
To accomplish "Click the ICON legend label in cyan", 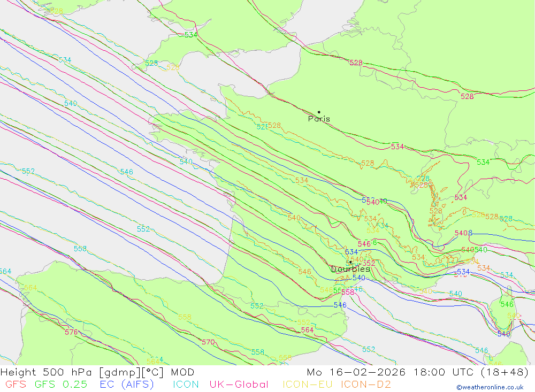I will (x=186, y=385).
